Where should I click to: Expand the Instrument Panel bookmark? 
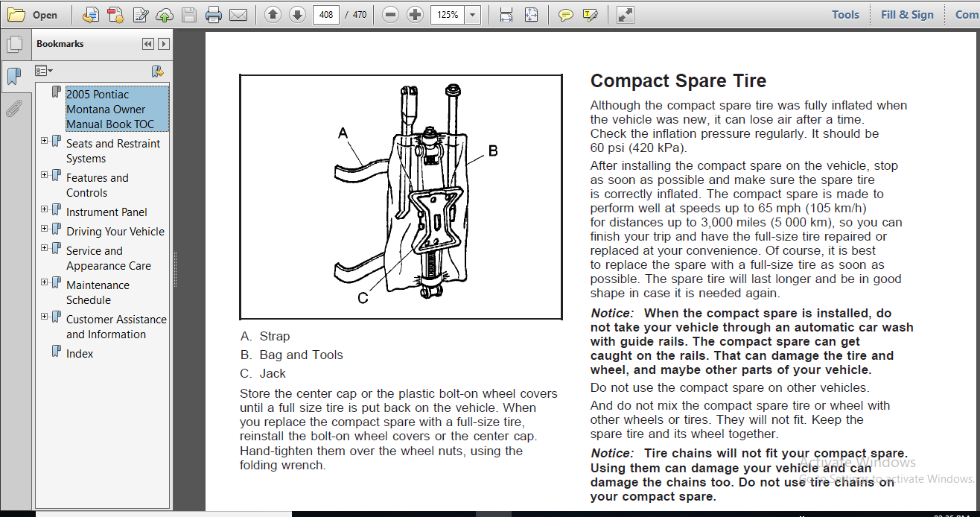point(45,209)
